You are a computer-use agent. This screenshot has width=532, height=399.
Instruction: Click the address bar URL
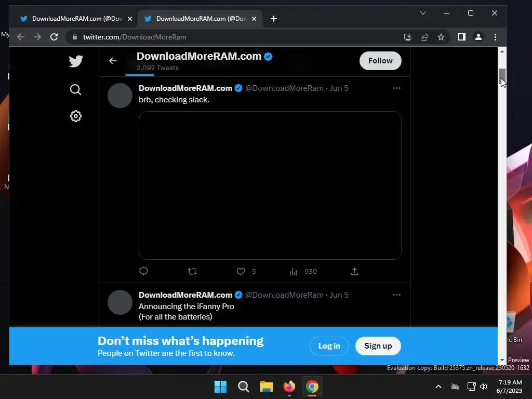135,37
